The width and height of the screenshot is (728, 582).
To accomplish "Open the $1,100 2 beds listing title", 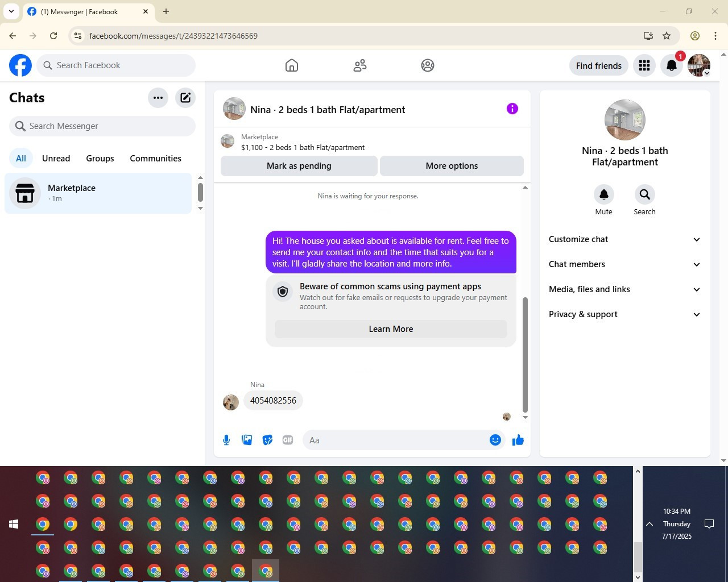I will (x=303, y=148).
